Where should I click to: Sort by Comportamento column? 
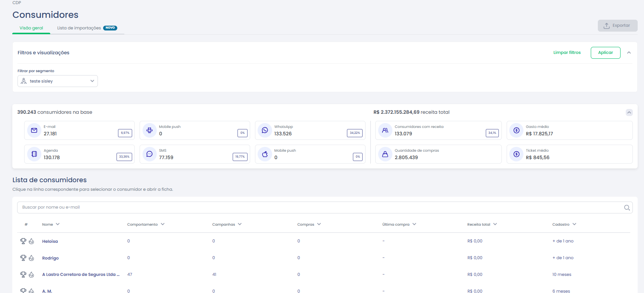tap(146, 225)
